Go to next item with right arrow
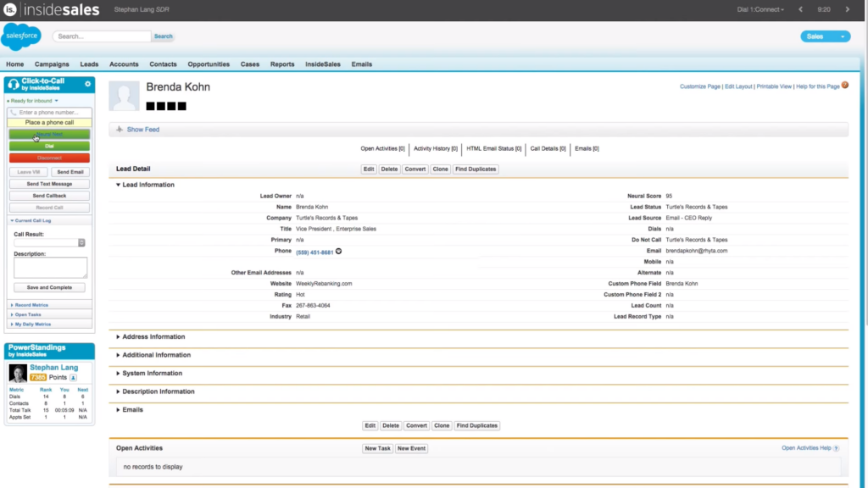The width and height of the screenshot is (868, 488). [847, 9]
